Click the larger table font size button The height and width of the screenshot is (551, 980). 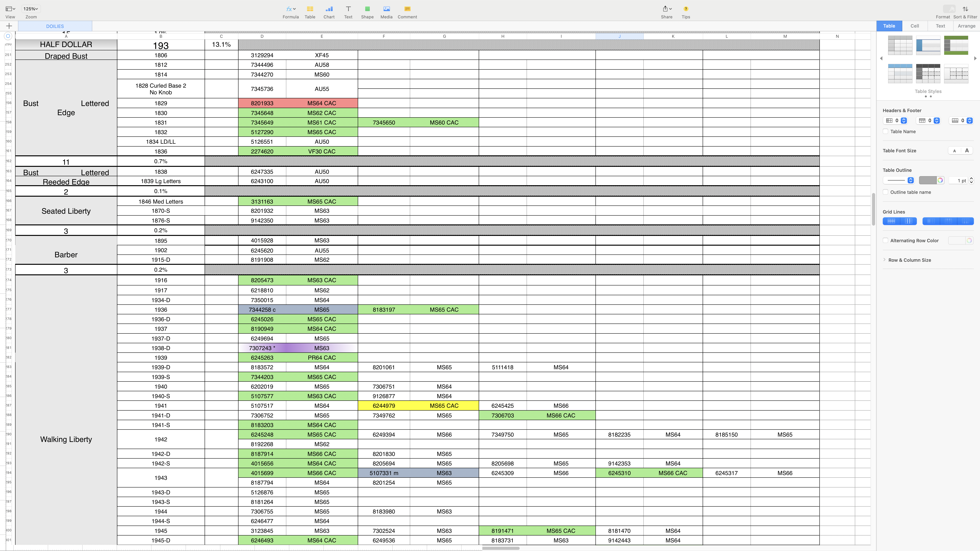tap(967, 151)
